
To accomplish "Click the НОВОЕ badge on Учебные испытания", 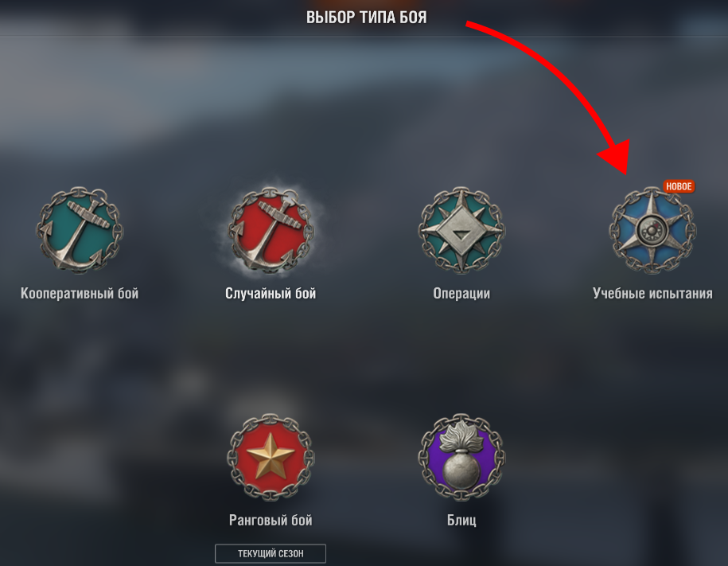I will pyautogui.click(x=679, y=186).
